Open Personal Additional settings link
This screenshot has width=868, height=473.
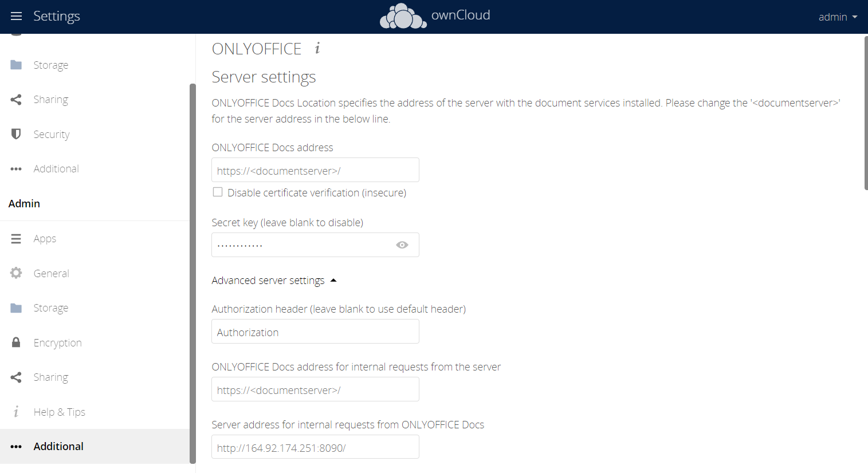tap(56, 169)
